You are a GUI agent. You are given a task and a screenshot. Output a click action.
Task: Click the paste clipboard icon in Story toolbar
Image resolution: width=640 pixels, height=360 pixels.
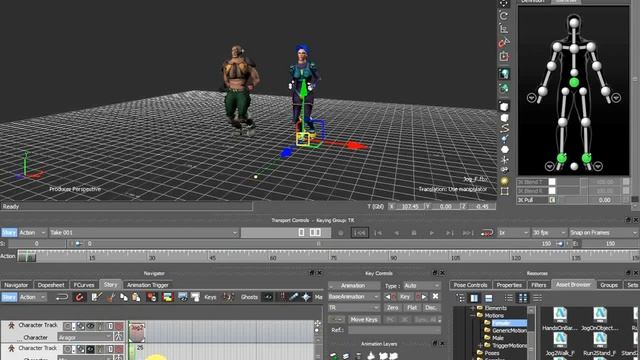[136, 297]
